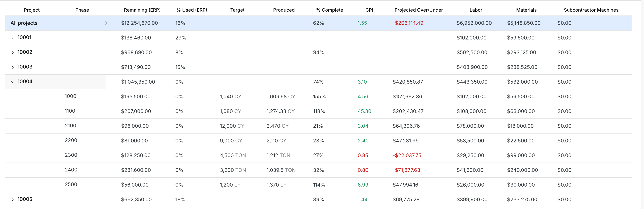This screenshot has width=644, height=209.
Task: Click the -$206,114.49 projected value
Action: [408, 23]
